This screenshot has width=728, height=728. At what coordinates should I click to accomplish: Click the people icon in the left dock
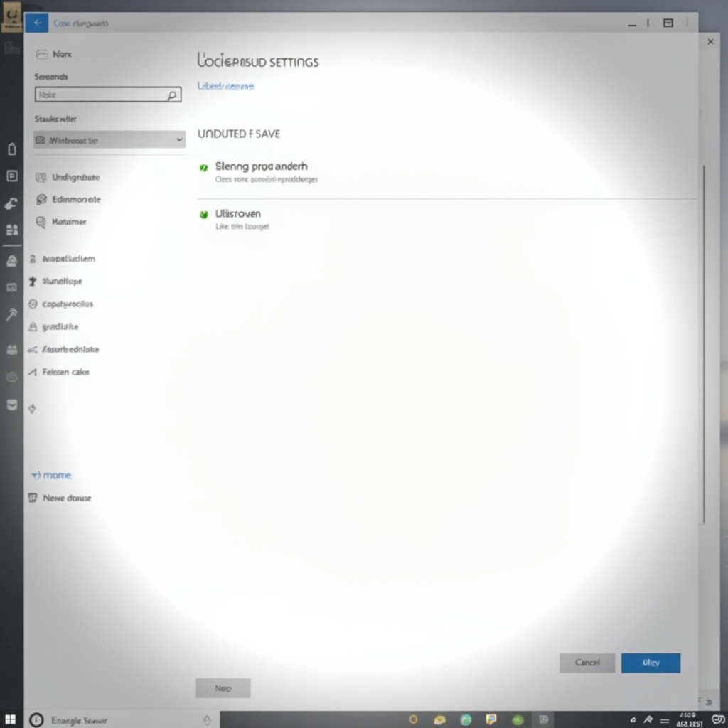coord(11,230)
